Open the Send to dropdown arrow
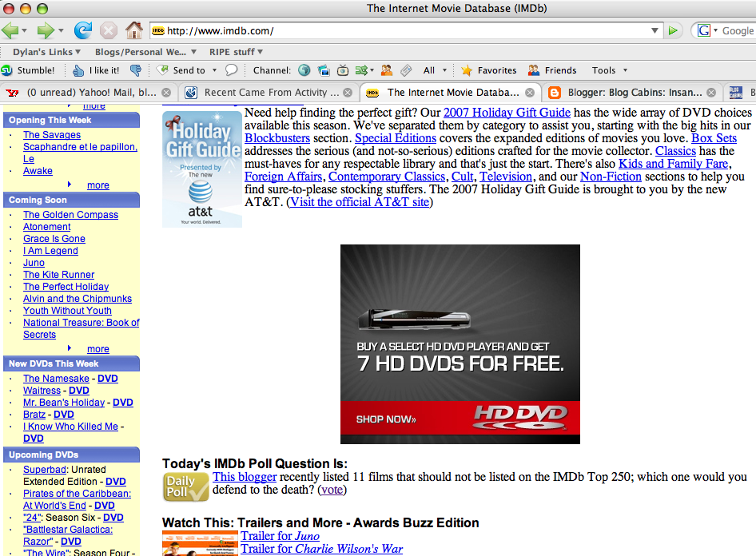 pos(214,70)
